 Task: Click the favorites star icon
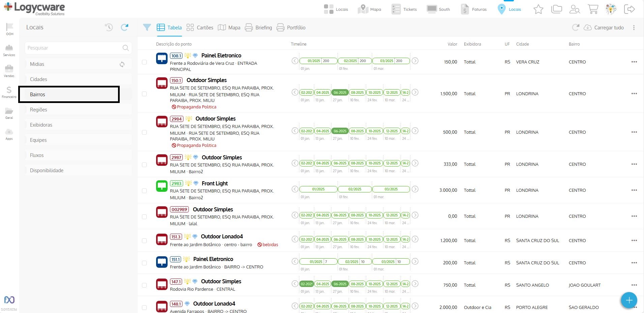point(538,9)
